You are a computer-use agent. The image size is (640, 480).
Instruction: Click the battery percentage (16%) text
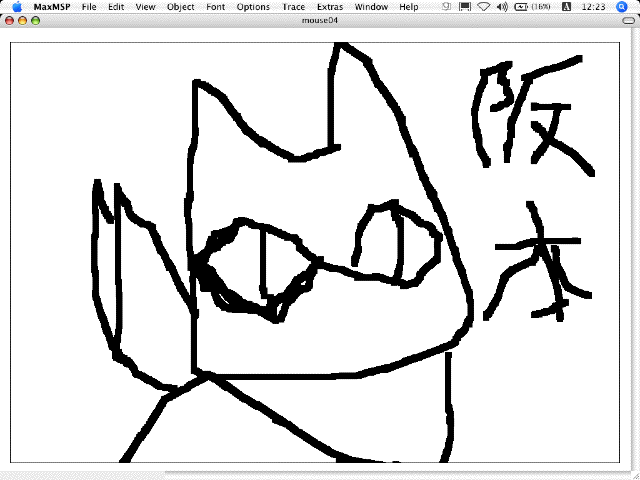[x=541, y=7]
